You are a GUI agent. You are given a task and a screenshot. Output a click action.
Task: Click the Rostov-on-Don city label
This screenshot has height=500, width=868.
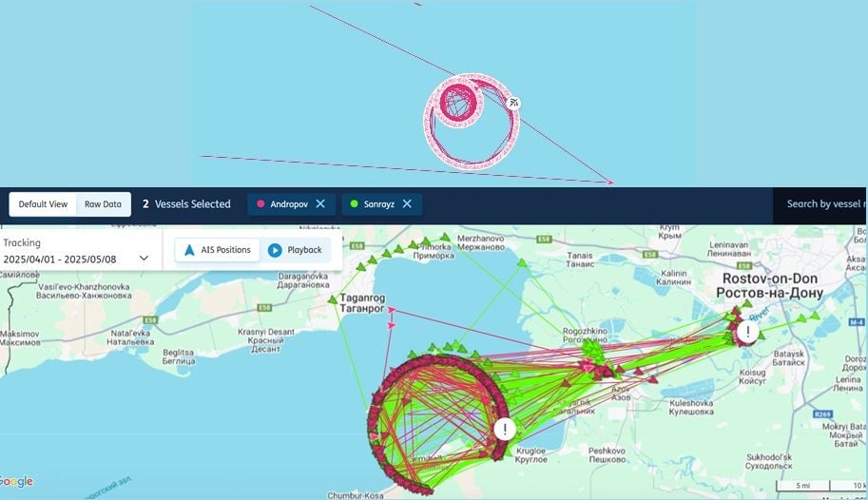coord(769,285)
